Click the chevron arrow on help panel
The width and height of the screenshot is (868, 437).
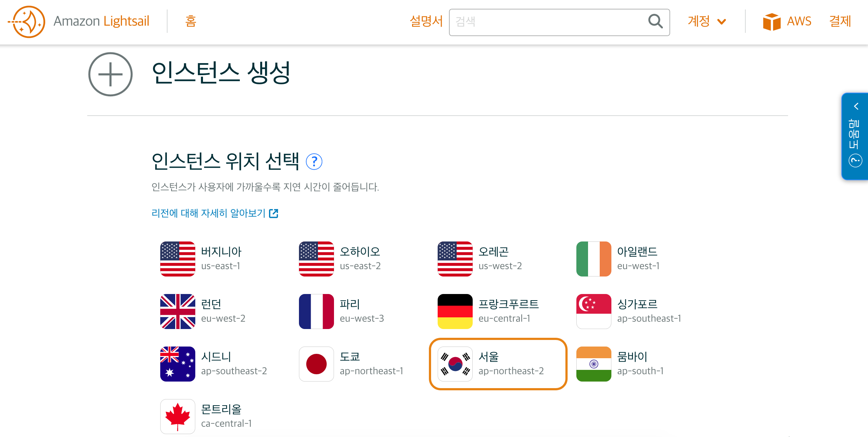[856, 107]
